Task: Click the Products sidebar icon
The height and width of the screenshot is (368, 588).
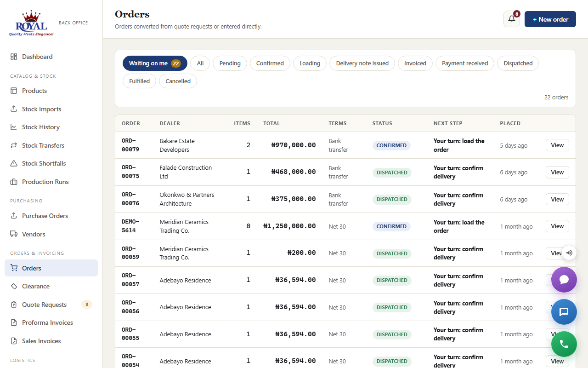Action: pos(14,91)
